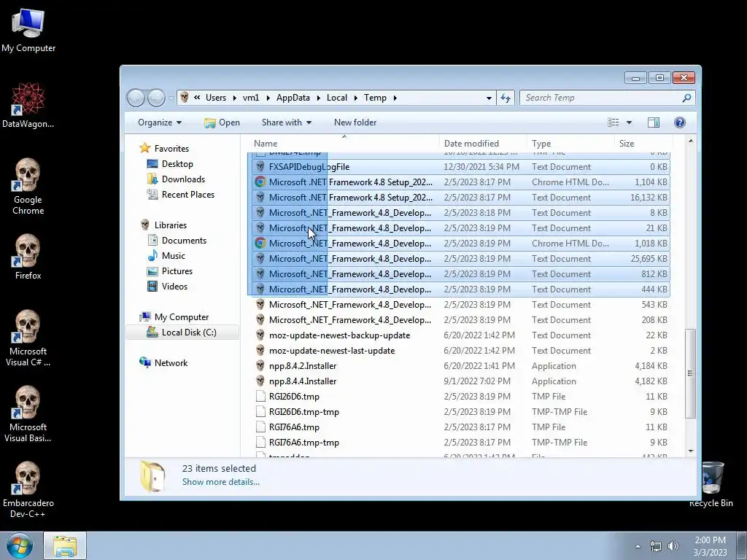Viewport: 747px width, 560px height.
Task: Toggle the preview pane button
Action: [654, 122]
